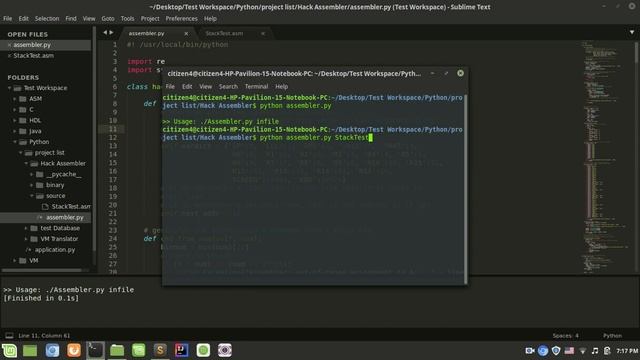This screenshot has width=640, height=360.
Task: Open the Find menu
Action: [71, 18]
